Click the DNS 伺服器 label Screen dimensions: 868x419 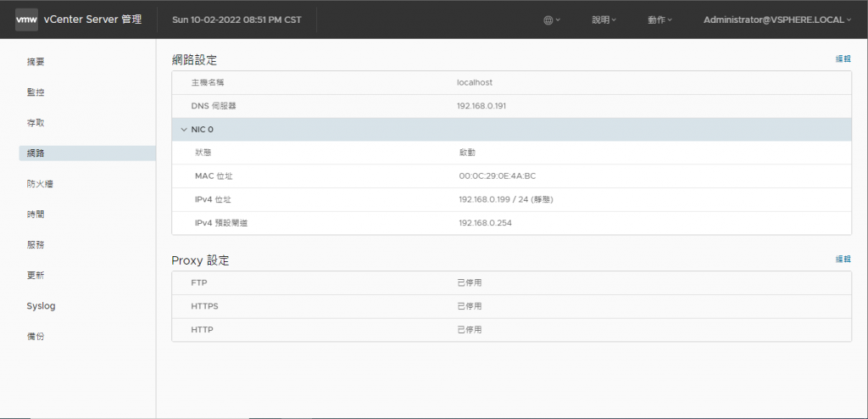pyautogui.click(x=213, y=106)
